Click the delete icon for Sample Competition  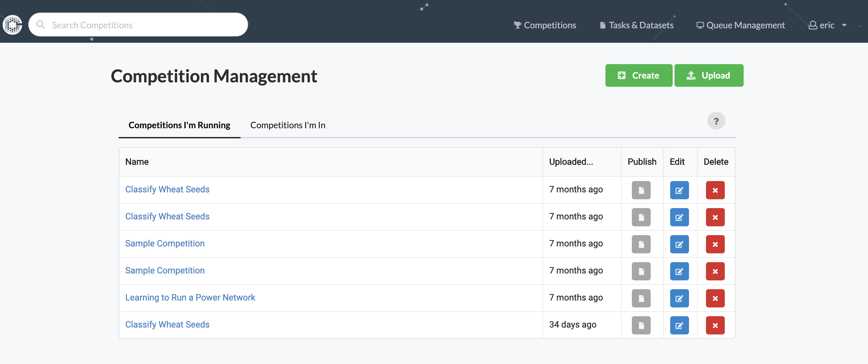(715, 244)
